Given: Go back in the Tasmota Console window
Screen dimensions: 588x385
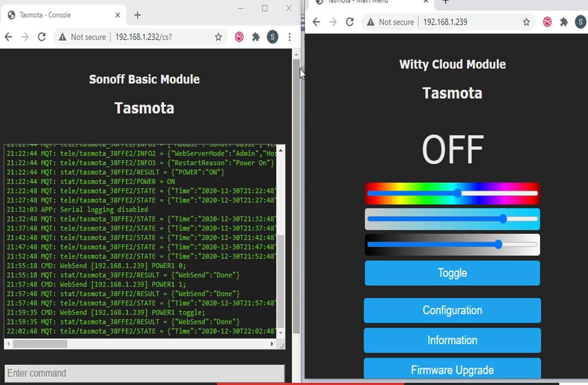Looking at the screenshot, I should point(8,37).
